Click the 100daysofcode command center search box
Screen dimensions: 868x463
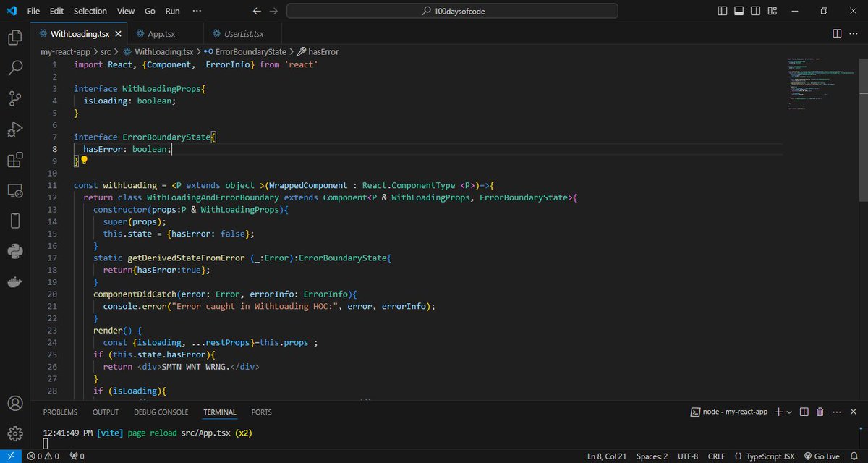tap(453, 11)
